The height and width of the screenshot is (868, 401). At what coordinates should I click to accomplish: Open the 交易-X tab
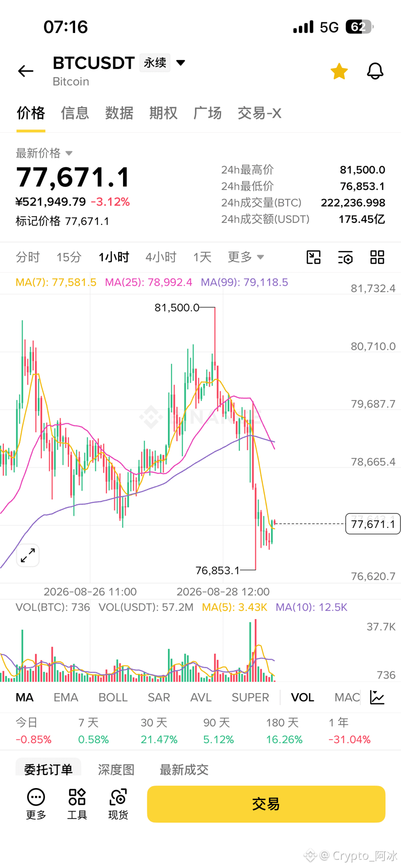(260, 113)
